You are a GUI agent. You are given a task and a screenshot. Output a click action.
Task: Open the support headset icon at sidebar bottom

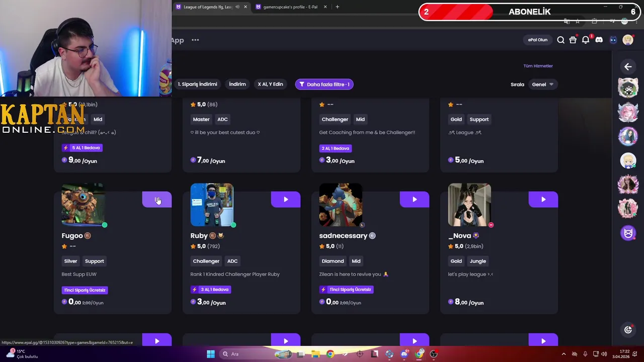(628, 330)
